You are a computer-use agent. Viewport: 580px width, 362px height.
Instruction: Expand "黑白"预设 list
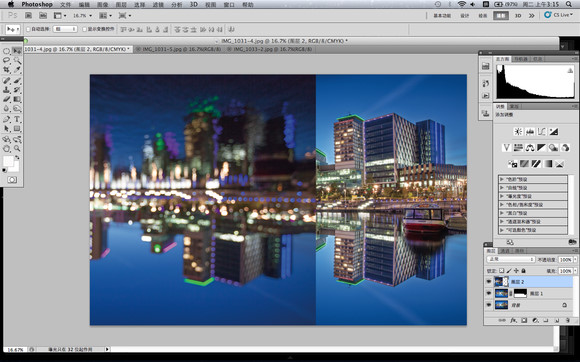point(502,213)
